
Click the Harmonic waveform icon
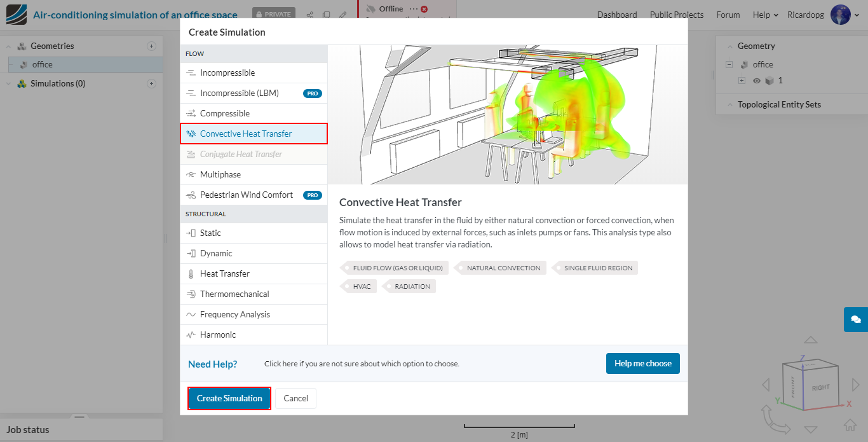point(191,335)
